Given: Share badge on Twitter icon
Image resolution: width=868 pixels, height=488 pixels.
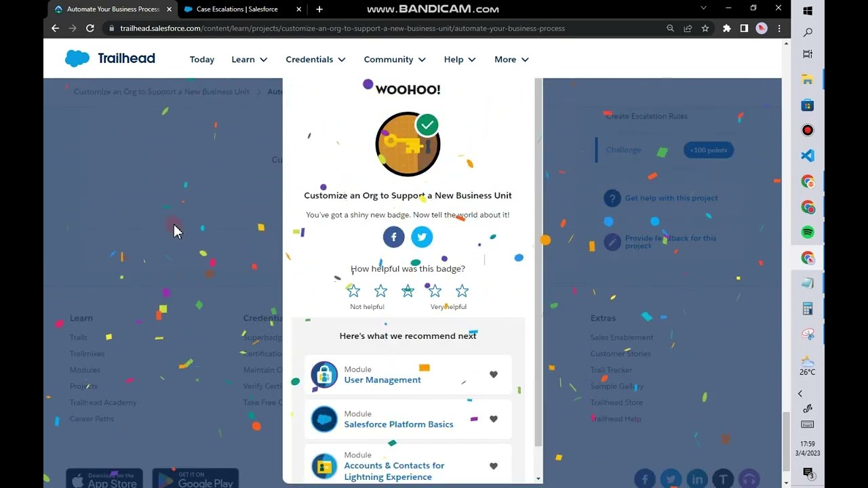Looking at the screenshot, I should click(422, 237).
